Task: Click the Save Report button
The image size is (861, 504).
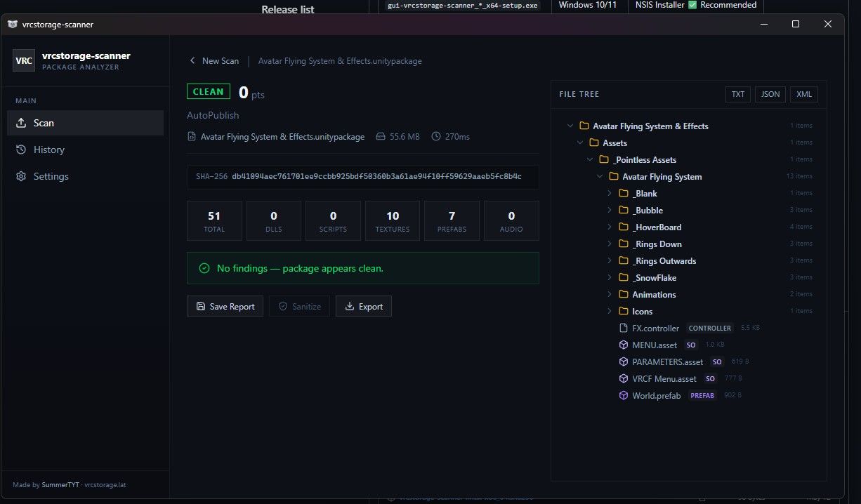Action: pos(225,307)
